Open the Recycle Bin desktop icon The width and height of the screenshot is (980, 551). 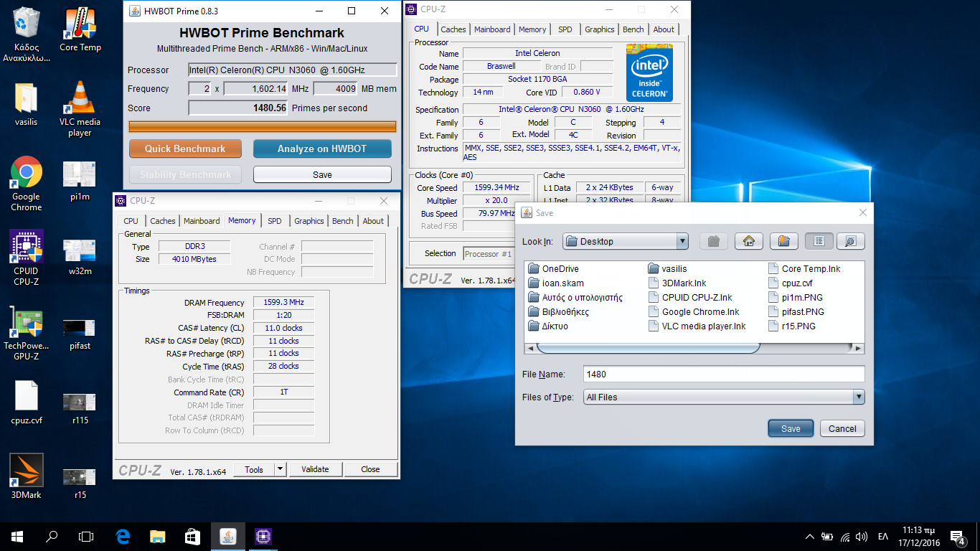click(27, 34)
